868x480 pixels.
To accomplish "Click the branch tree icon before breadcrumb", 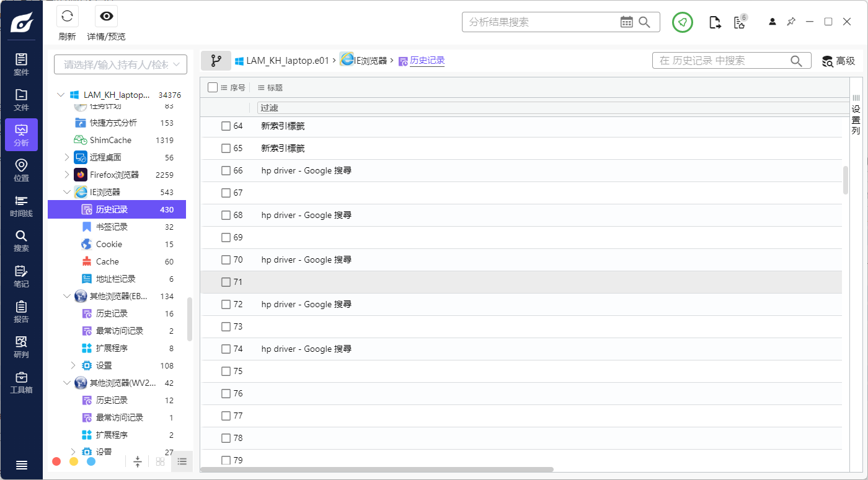I will (216, 61).
